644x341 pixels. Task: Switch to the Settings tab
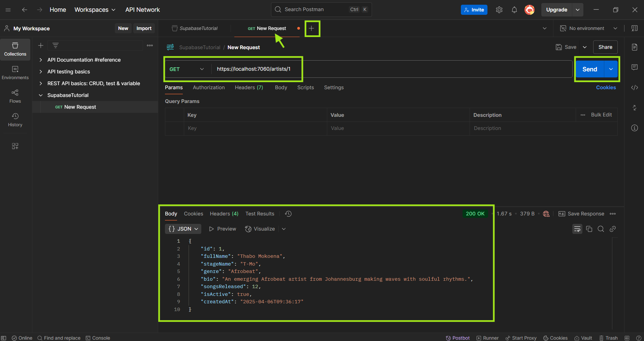tap(334, 88)
